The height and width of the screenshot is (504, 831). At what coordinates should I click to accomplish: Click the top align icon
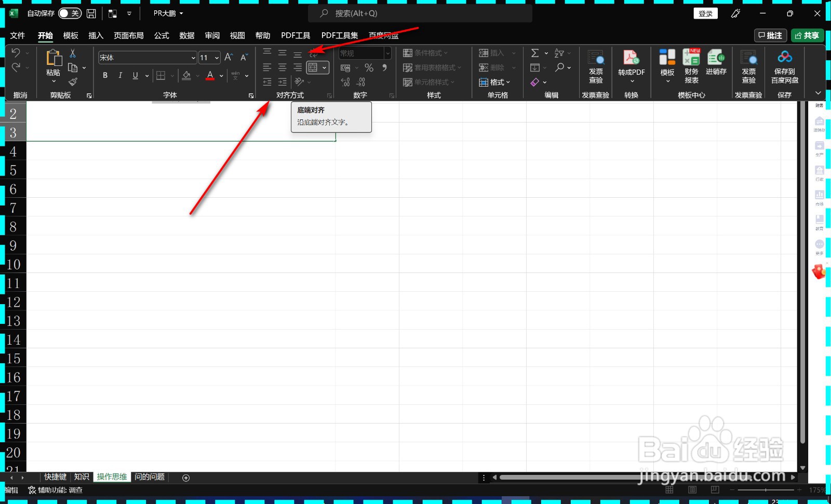point(267,53)
